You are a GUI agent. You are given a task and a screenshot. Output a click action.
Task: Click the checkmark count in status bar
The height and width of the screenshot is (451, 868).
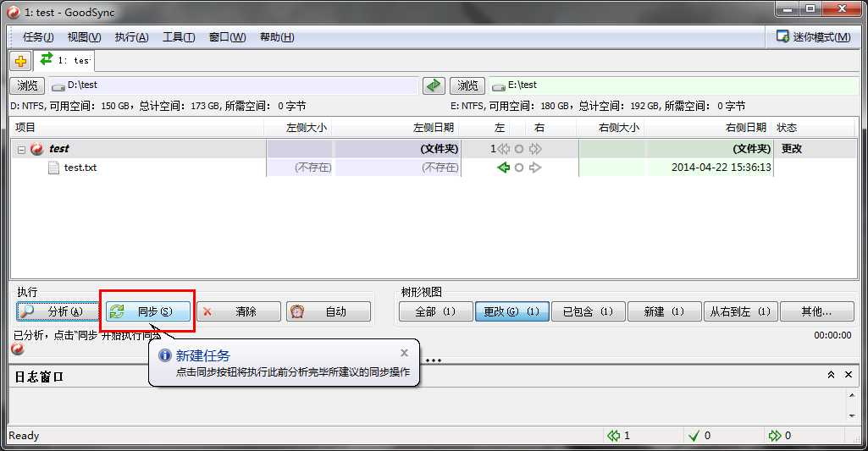point(699,436)
